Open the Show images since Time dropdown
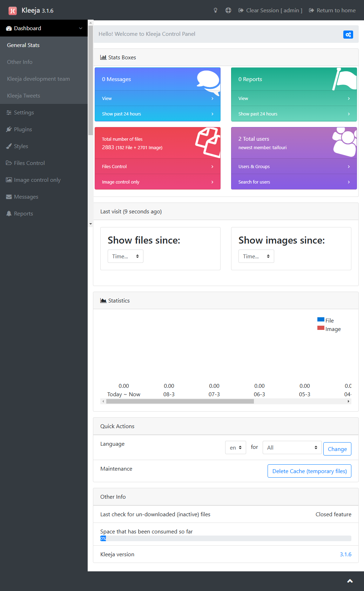Viewport: 364px width, 591px height. coord(256,256)
